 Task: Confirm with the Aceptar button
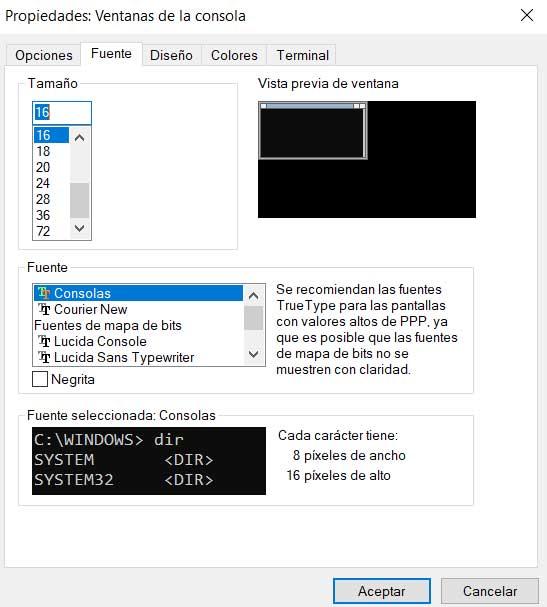(382, 591)
